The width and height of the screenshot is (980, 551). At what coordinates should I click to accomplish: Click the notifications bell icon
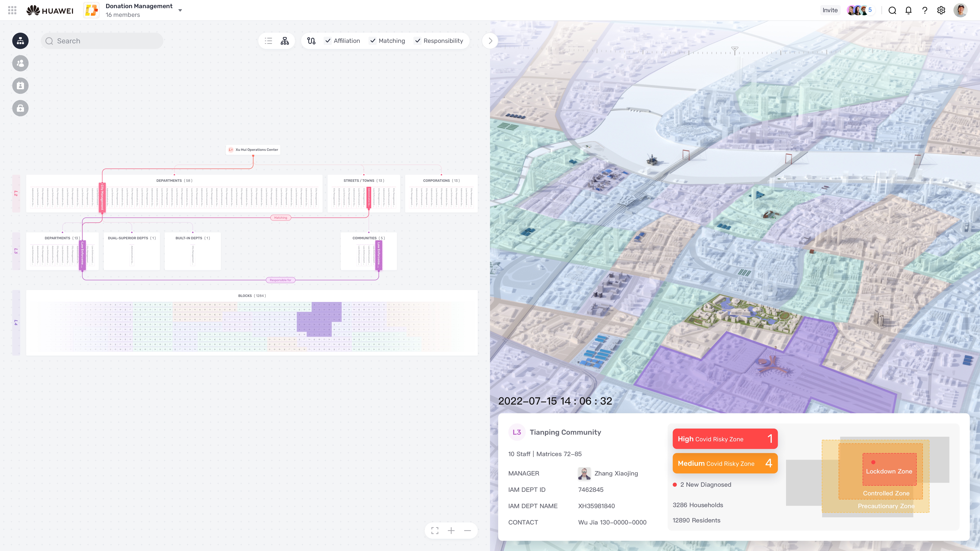click(x=909, y=10)
